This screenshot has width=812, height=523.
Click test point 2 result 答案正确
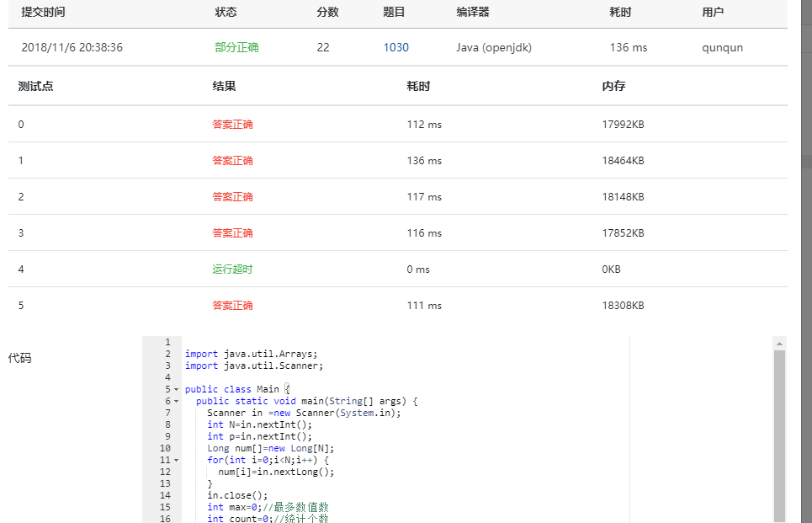[232, 197]
